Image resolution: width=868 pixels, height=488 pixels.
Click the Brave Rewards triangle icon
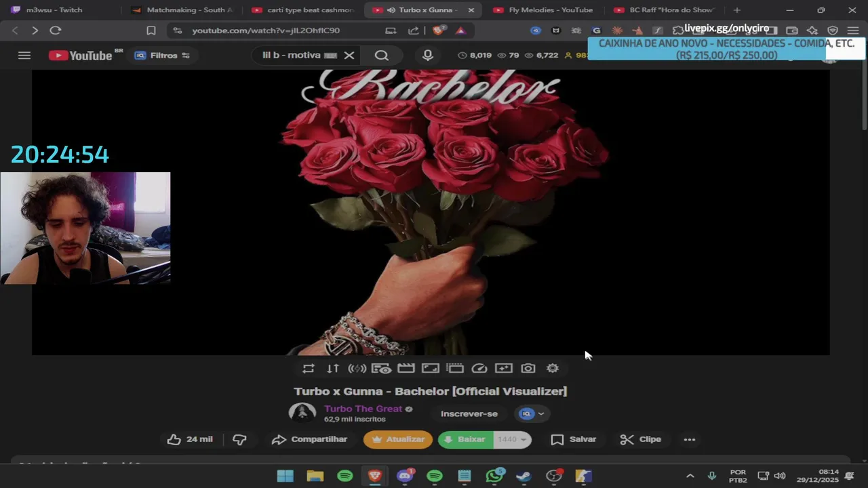(x=460, y=30)
